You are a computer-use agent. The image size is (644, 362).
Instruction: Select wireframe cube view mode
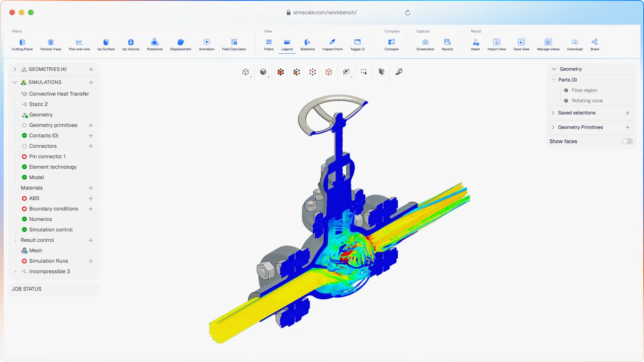pos(246,72)
